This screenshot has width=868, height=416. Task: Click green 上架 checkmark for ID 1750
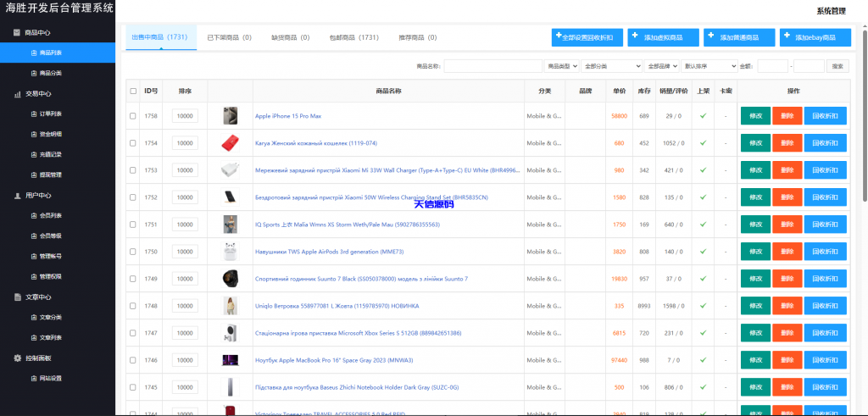[703, 251]
